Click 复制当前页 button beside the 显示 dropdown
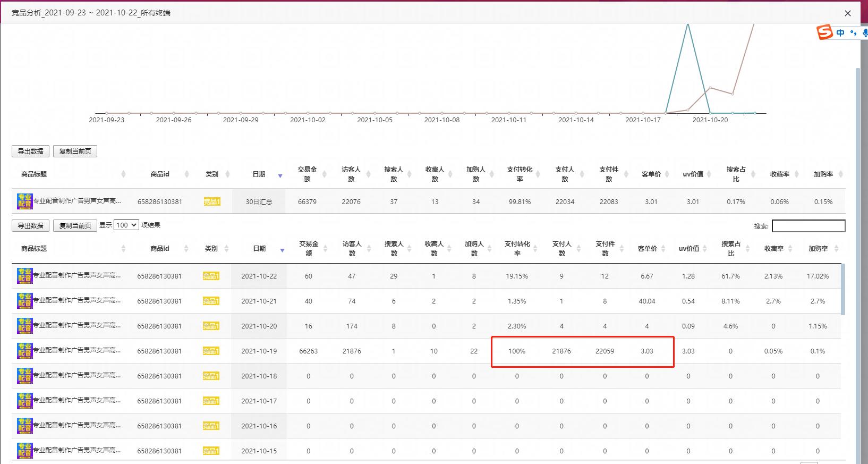Image resolution: width=868 pixels, height=464 pixels. point(75,226)
